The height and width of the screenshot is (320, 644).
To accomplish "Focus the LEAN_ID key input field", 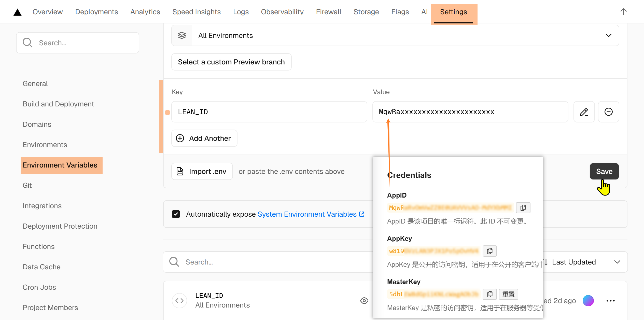I will click(x=269, y=112).
